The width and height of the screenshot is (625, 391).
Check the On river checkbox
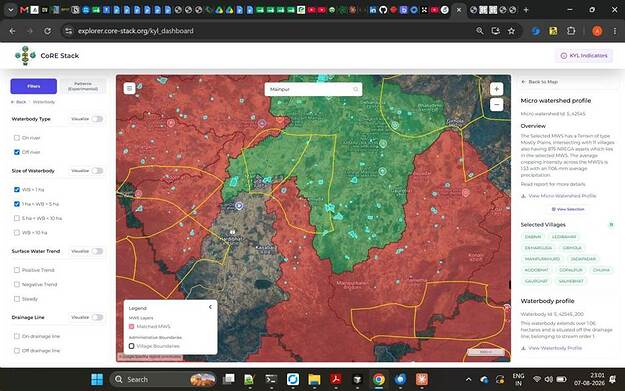pos(17,138)
